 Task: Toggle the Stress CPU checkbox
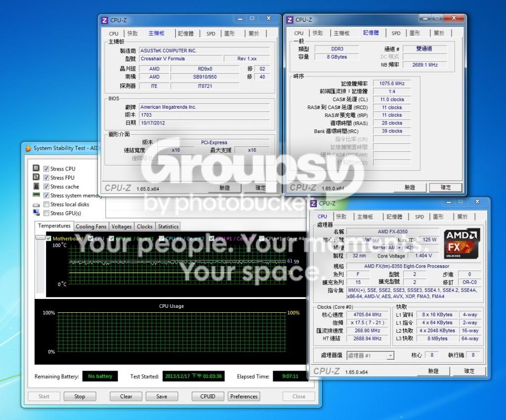(46, 168)
